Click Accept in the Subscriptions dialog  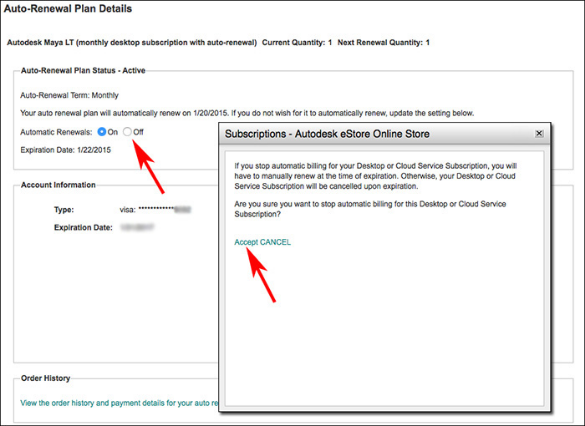tap(246, 242)
